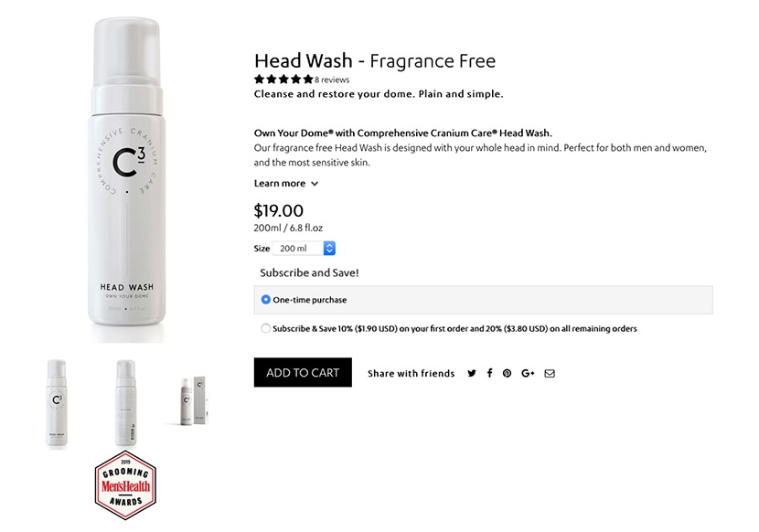
Task: Share via Google Plus icon
Action: (x=528, y=373)
